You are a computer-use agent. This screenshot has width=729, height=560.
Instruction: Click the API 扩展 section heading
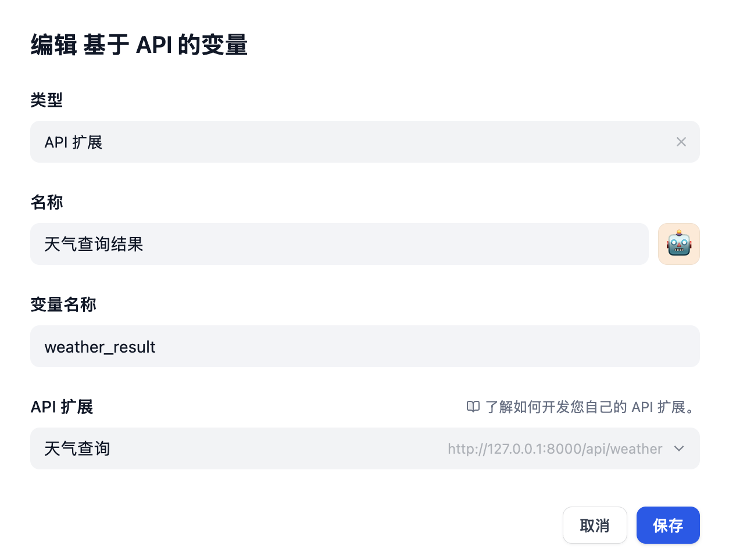(x=62, y=407)
